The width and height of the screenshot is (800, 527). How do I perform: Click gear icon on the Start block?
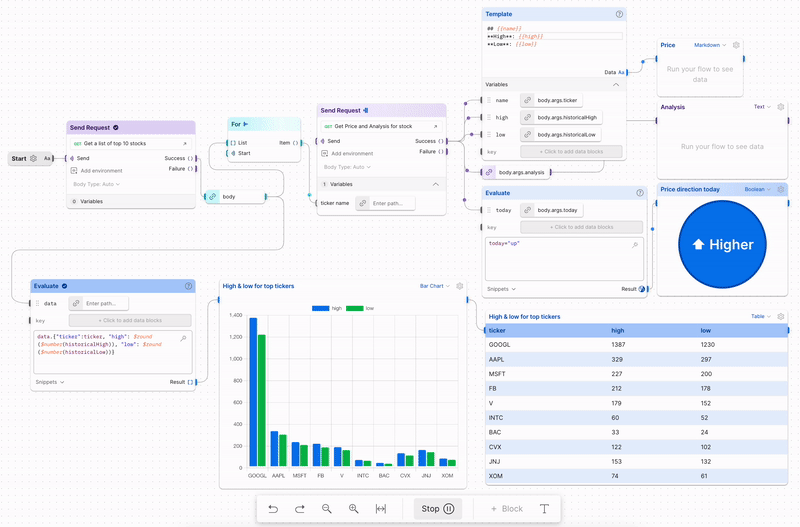click(x=33, y=158)
